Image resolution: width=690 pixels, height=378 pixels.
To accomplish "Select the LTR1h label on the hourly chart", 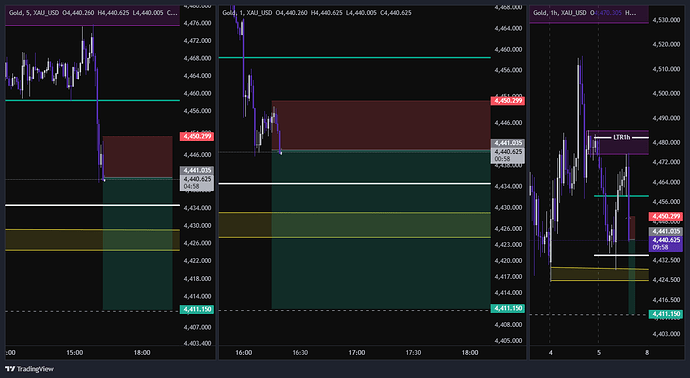I will pyautogui.click(x=621, y=138).
